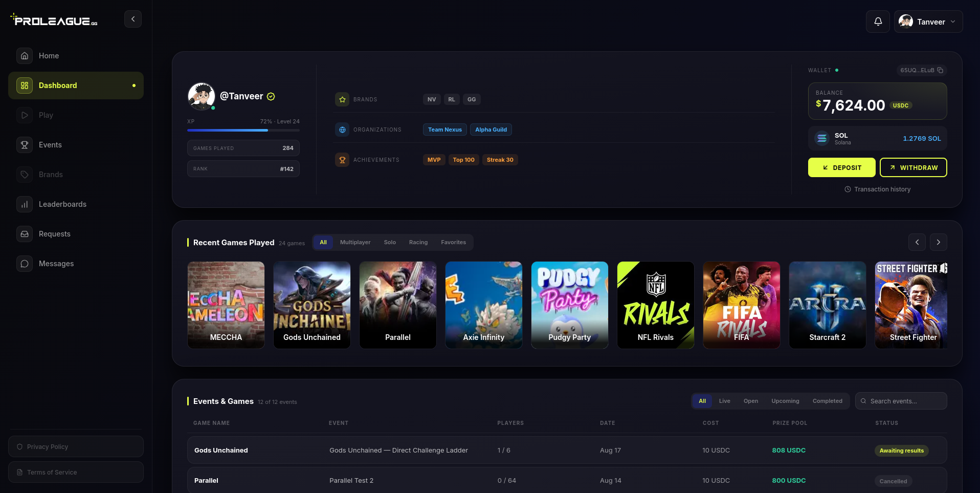The image size is (980, 493).
Task: Open the Parallel game card
Action: tap(398, 305)
